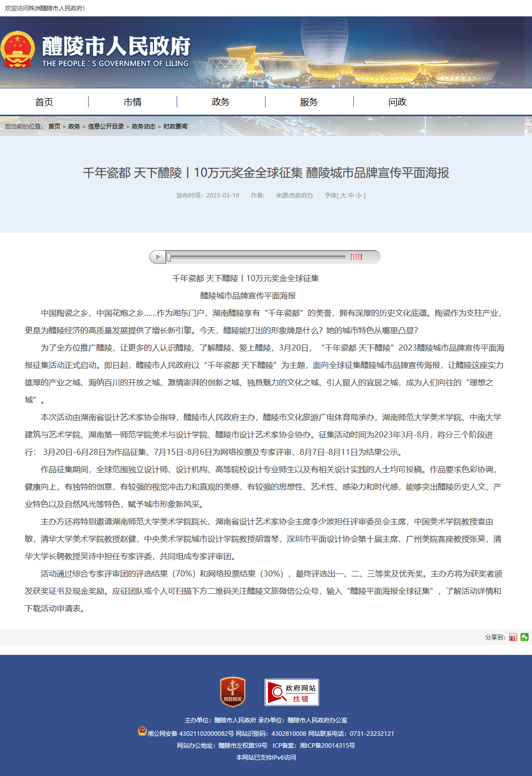Adjust the audio volume bars

pos(356,257)
